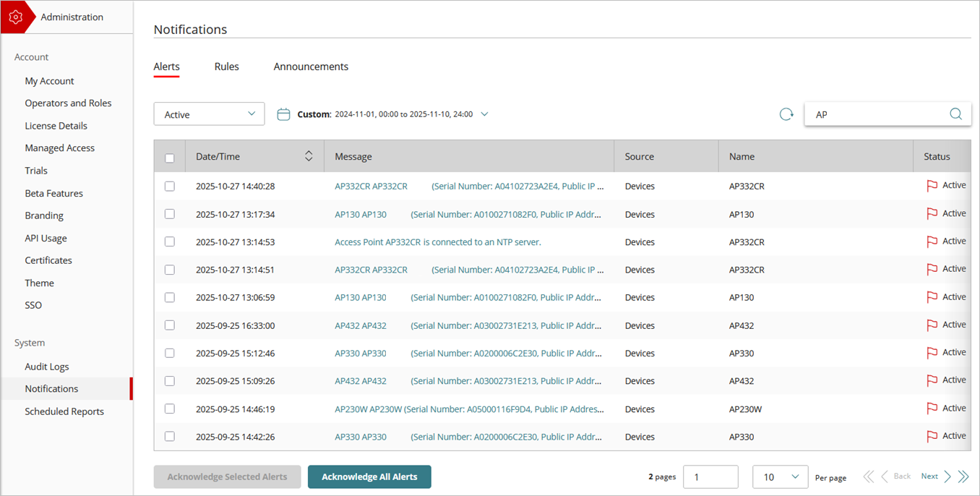980x496 pixels.
Task: Check the AP130 alert from 13:17:34
Action: click(169, 213)
